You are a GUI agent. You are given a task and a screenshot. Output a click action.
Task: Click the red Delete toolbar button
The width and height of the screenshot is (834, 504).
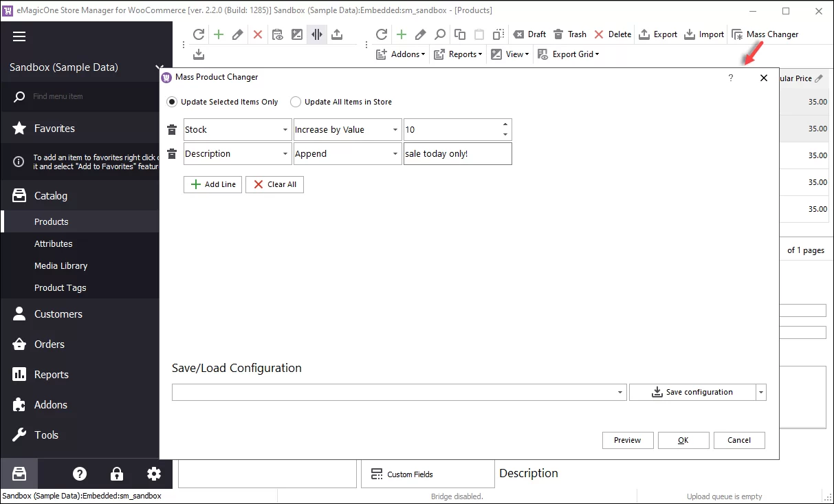point(613,34)
